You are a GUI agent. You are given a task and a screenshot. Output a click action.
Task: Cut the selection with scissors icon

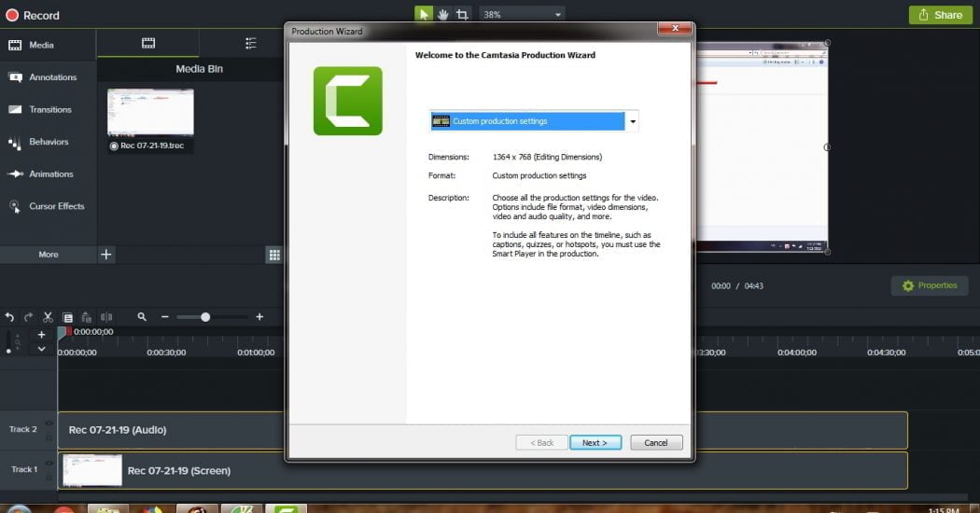(49, 317)
